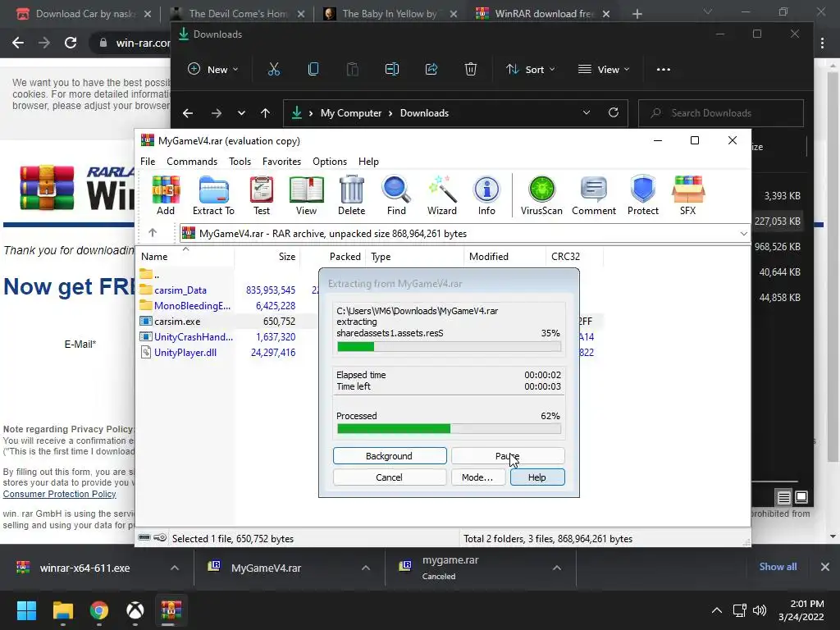The height and width of the screenshot is (630, 840).
Task: Expand WinRAR archive path dropdown
Action: [x=743, y=234]
